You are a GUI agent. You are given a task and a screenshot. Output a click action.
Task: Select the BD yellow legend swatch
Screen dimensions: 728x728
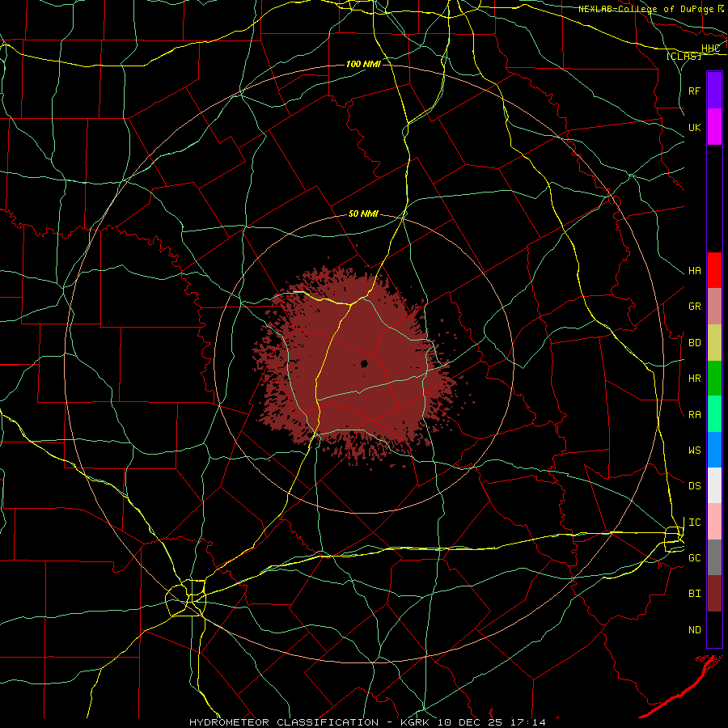714,343
